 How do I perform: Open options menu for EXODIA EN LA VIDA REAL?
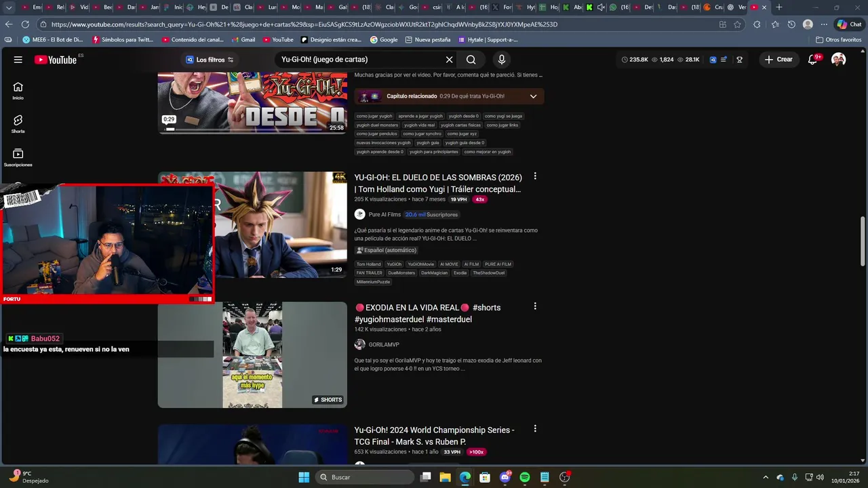(x=535, y=306)
